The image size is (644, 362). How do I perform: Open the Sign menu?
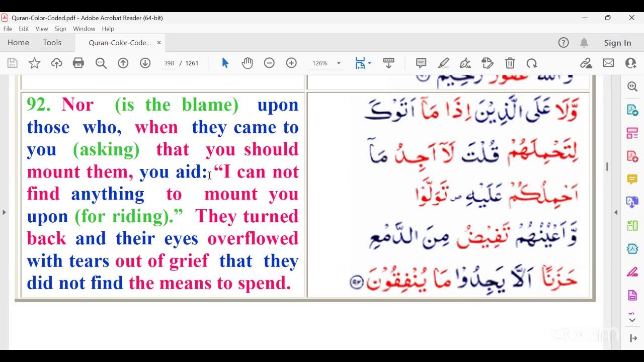(x=60, y=29)
